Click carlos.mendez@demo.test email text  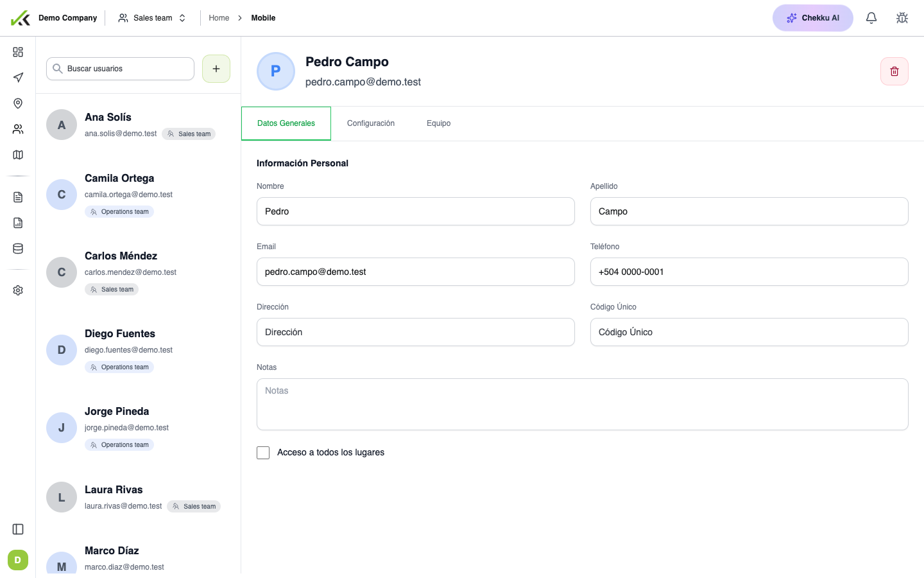click(130, 272)
